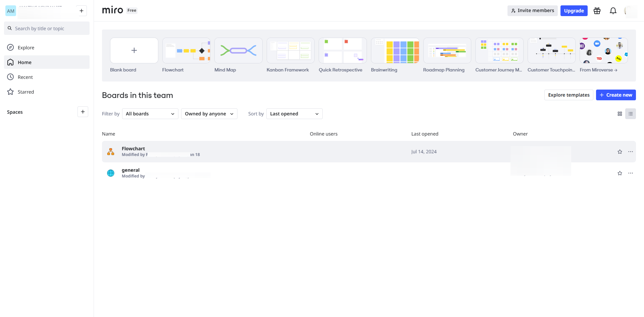Choose the Mind Map template
Viewport: 644px width, 317px height.
point(238,50)
